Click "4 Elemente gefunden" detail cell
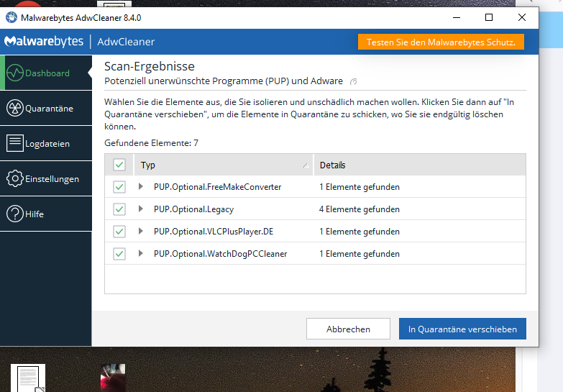The height and width of the screenshot is (392, 563). point(360,209)
